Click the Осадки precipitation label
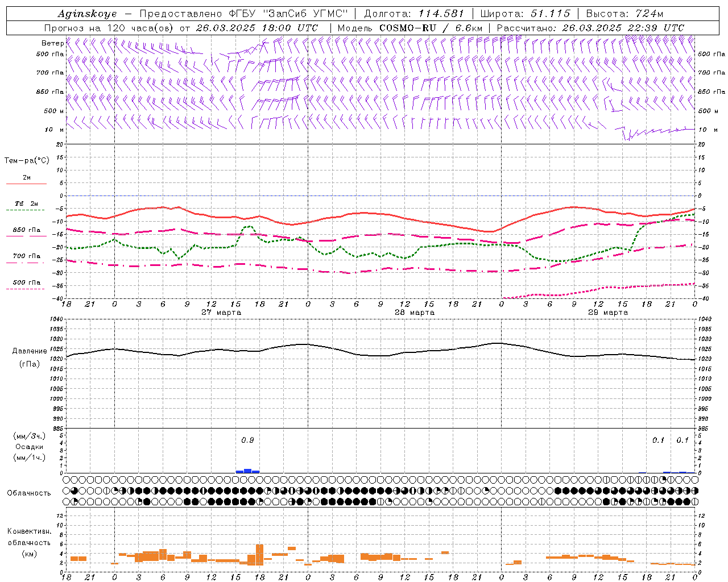 tap(30, 447)
